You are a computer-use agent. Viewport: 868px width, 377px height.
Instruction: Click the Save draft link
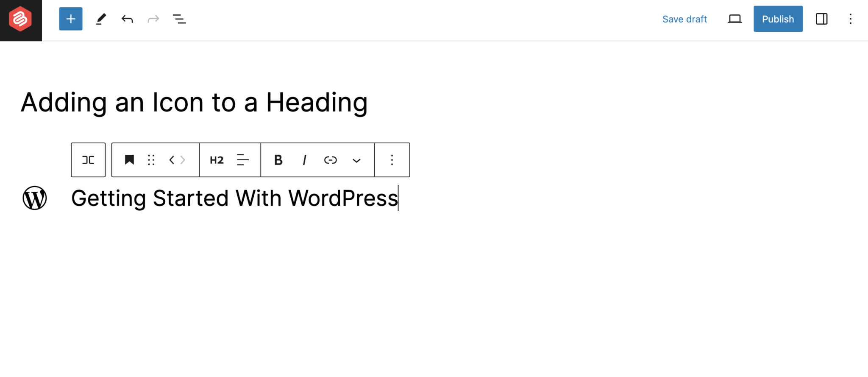coord(684,19)
